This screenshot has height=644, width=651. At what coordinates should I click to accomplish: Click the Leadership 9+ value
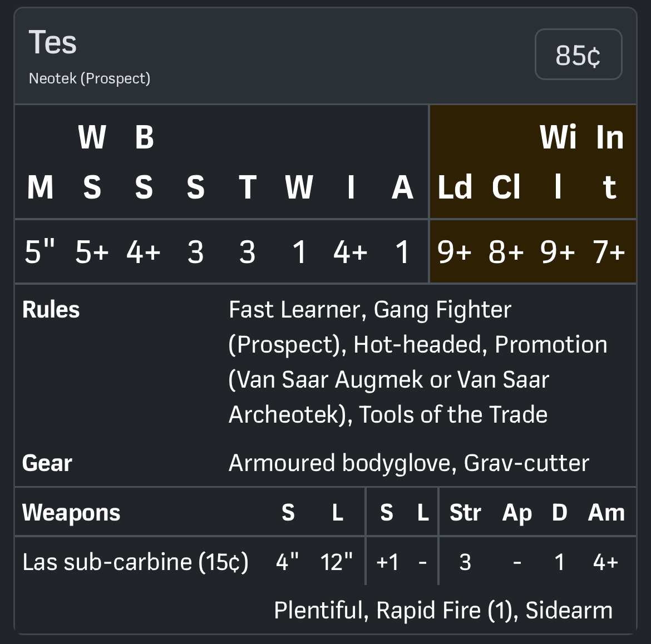[454, 252]
